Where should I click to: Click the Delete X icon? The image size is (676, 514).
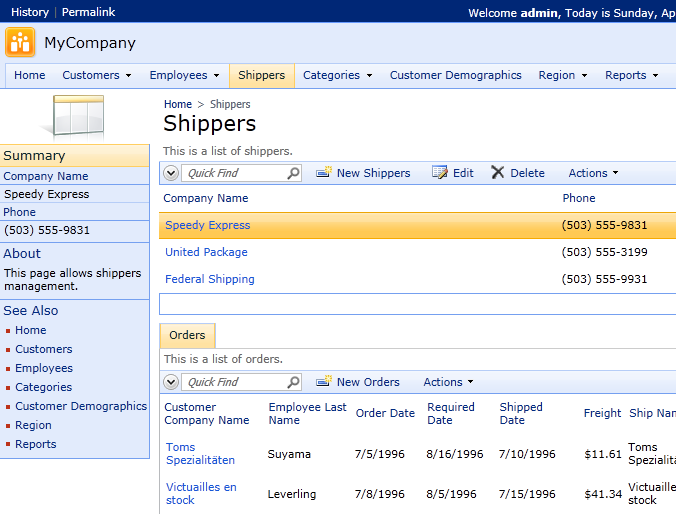click(x=498, y=172)
